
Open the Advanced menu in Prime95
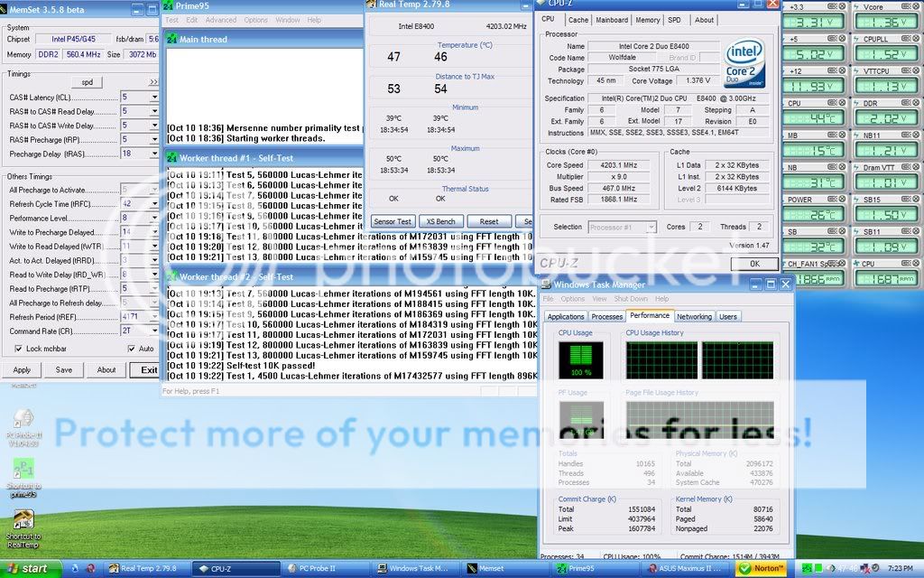pos(220,20)
